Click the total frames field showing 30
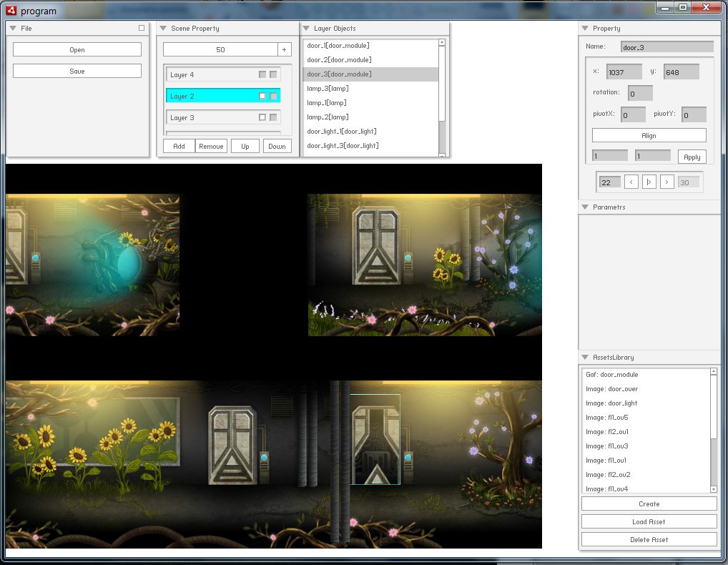Screen dimensions: 728x565 point(689,182)
